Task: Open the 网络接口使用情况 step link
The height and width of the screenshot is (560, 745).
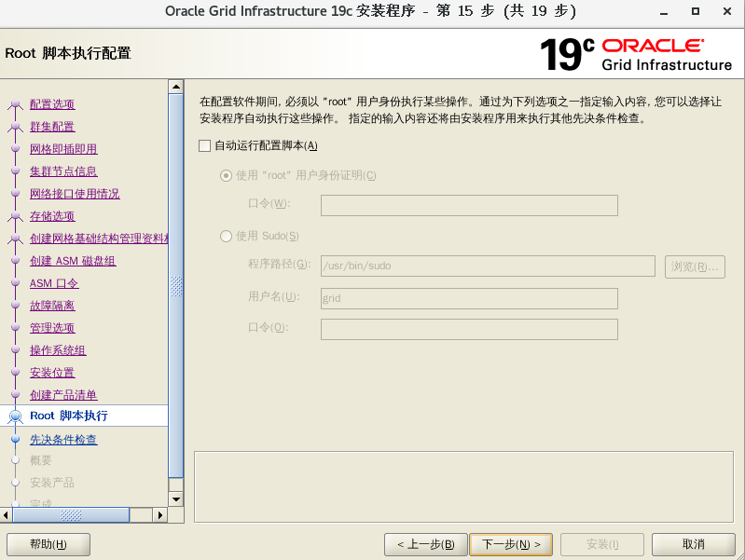Action: (x=75, y=194)
